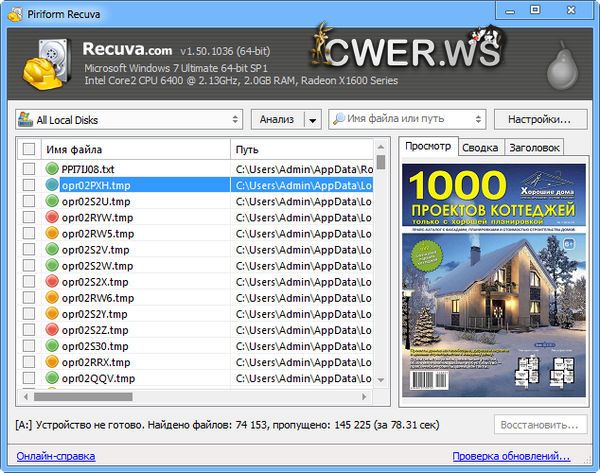Click the green status dot of PPI7IJ08.txt
Image resolution: width=600 pixels, height=473 pixels.
pyautogui.click(x=53, y=169)
